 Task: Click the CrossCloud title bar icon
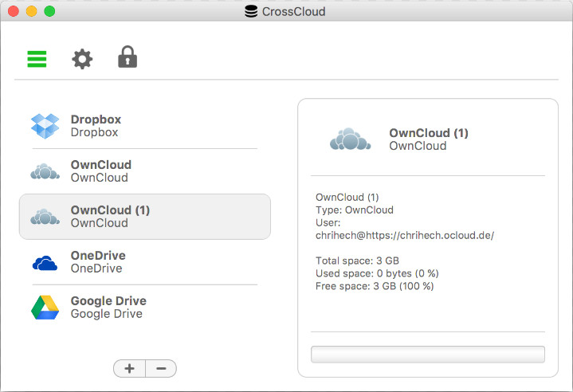pyautogui.click(x=251, y=11)
